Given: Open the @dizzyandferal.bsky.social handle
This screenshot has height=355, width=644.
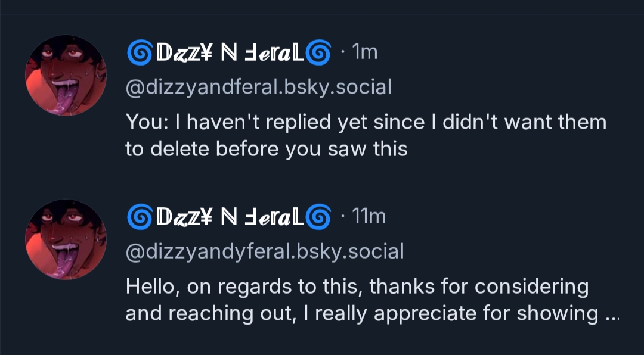Looking at the screenshot, I should point(258,88).
